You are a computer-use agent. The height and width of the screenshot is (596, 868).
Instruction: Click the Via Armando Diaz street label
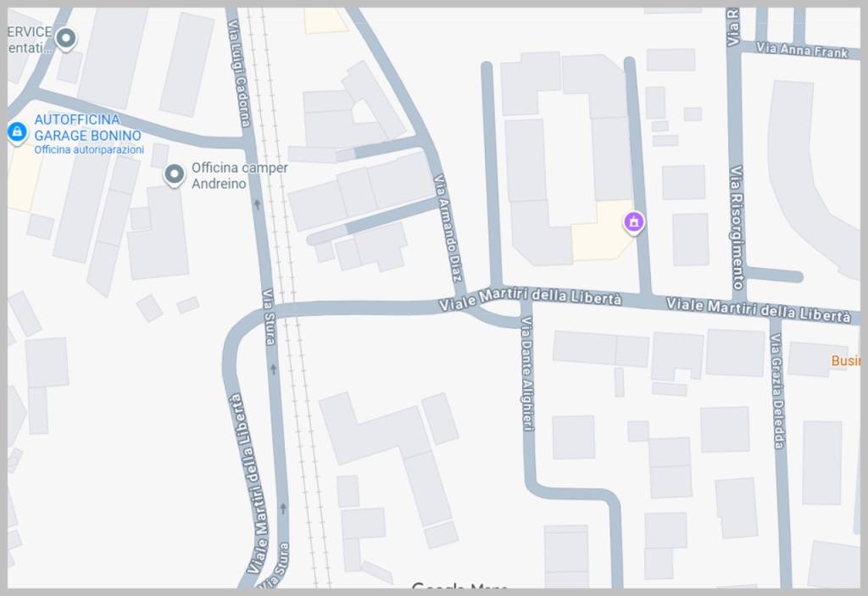[x=448, y=228]
